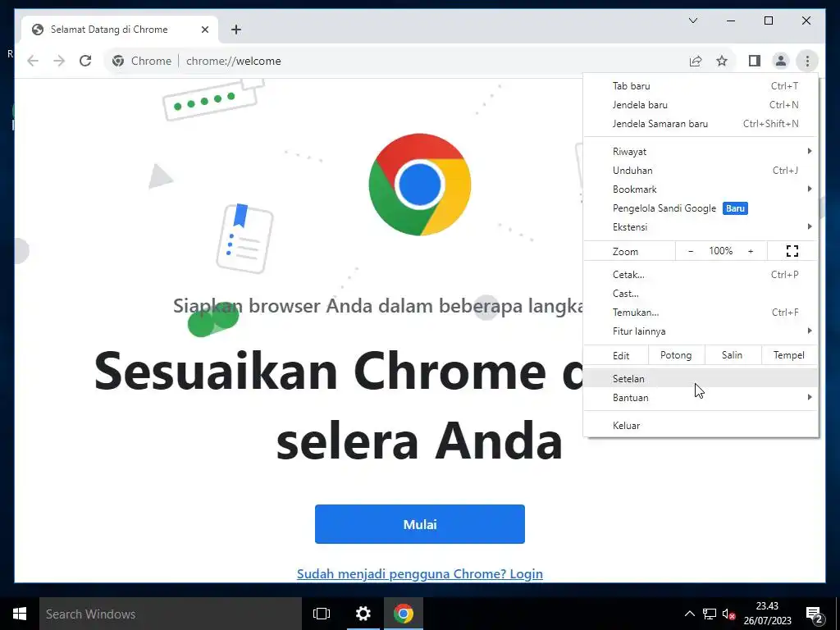The width and height of the screenshot is (840, 630).
Task: Click the blue Mulai button
Action: [x=419, y=524]
